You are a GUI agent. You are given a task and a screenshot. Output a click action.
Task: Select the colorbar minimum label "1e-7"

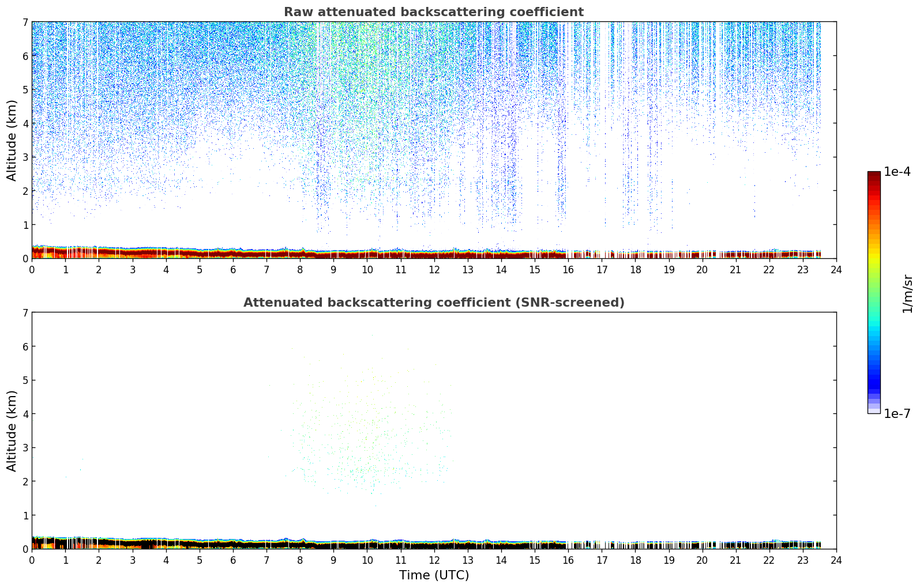click(x=898, y=414)
